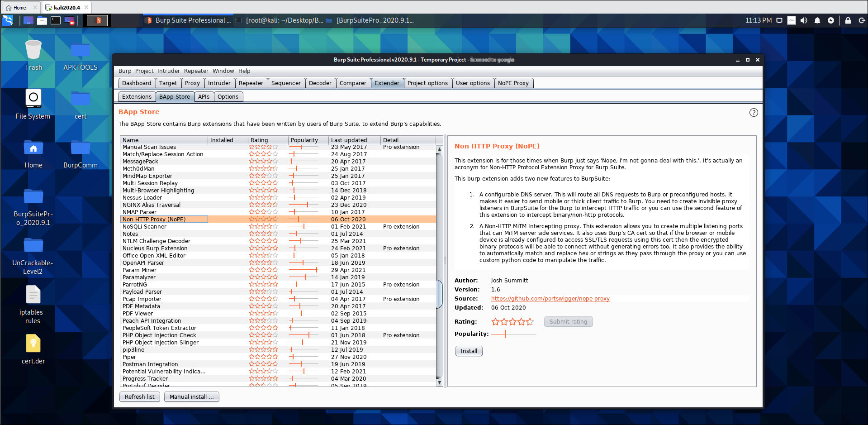This screenshot has width=868, height=425.
Task: Open the Project menu
Action: [144, 71]
